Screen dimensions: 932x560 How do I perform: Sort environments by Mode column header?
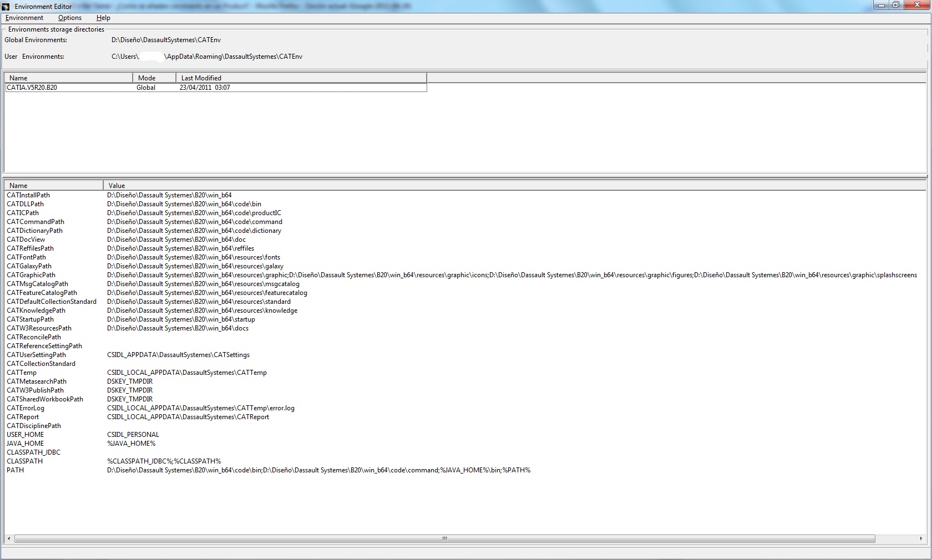click(154, 78)
